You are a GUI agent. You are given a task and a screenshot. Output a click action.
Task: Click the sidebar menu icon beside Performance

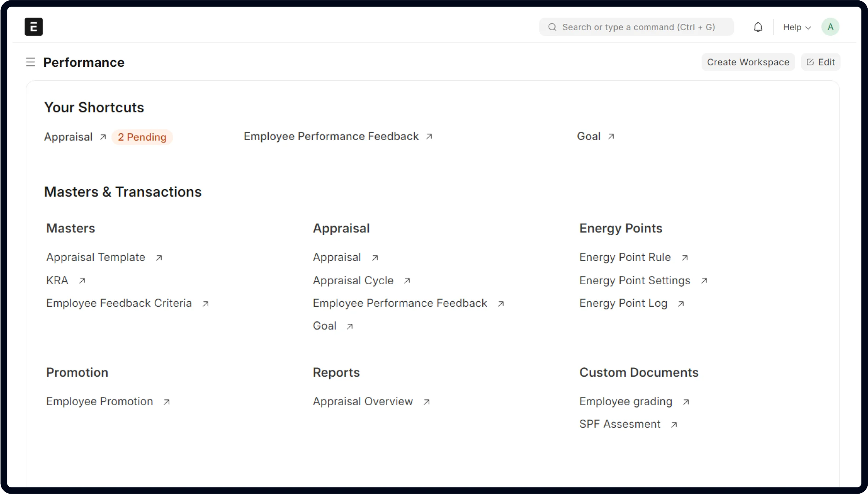click(x=30, y=62)
